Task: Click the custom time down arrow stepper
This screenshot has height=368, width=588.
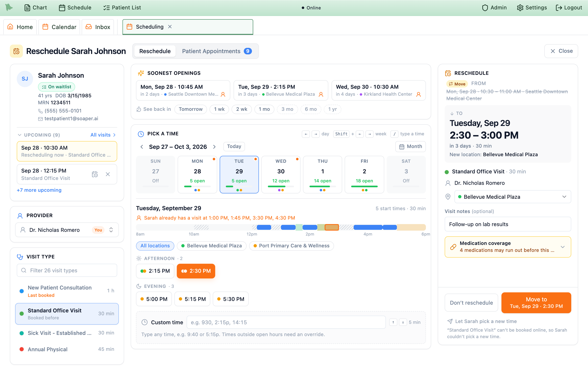Action: pyautogui.click(x=403, y=322)
